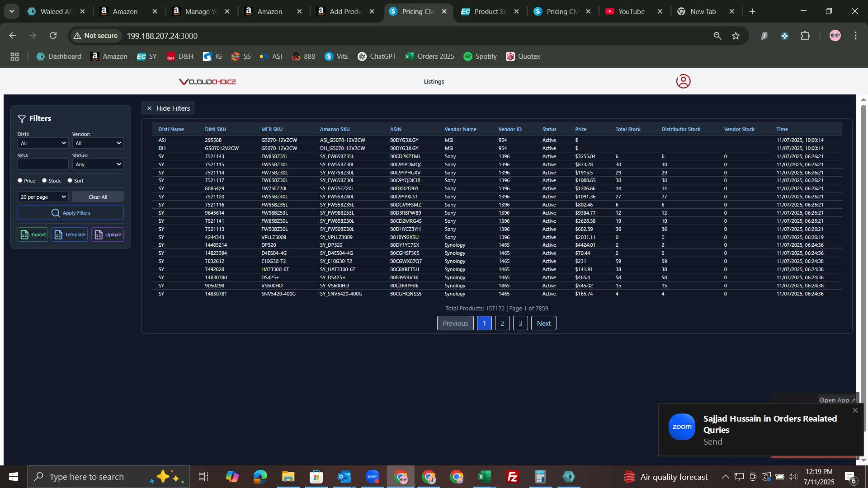868x488 pixels.
Task: Click Apply Filters
Action: [71, 213]
